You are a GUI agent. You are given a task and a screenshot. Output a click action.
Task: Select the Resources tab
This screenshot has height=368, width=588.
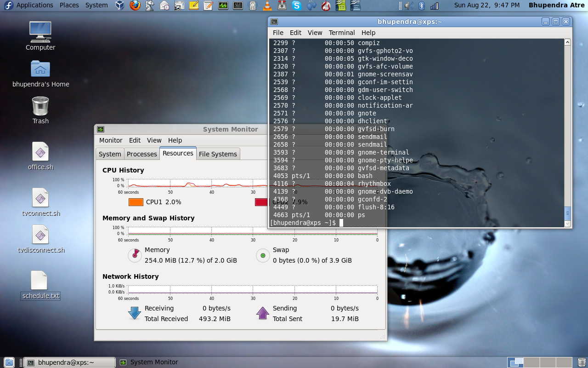[178, 153]
